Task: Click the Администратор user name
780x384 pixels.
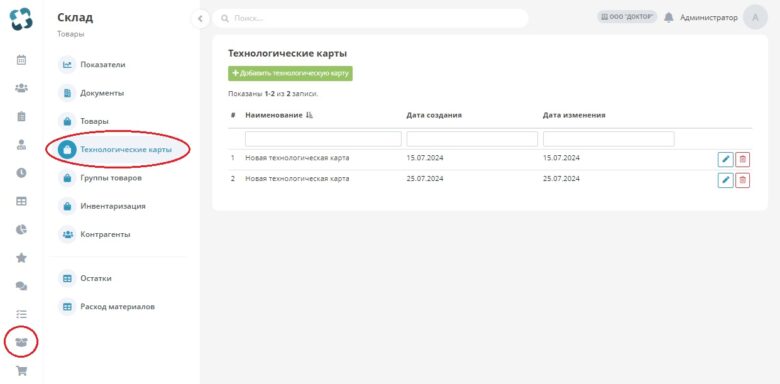Action: pos(709,17)
